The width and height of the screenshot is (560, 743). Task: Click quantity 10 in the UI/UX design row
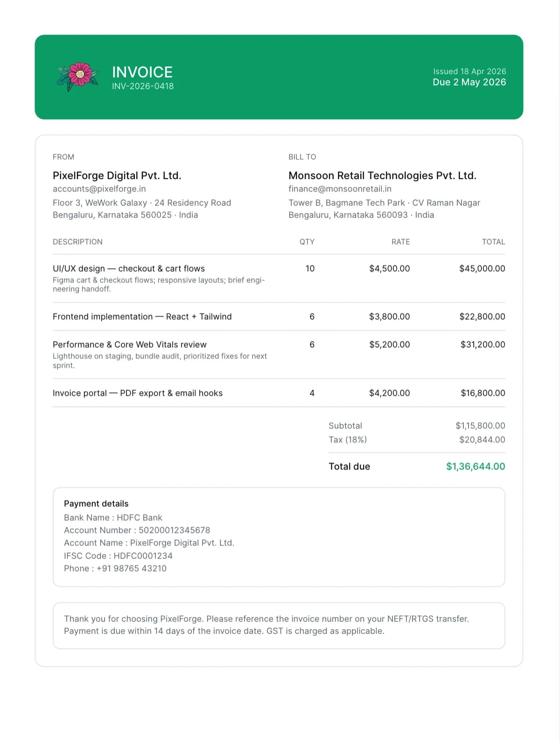coord(310,269)
